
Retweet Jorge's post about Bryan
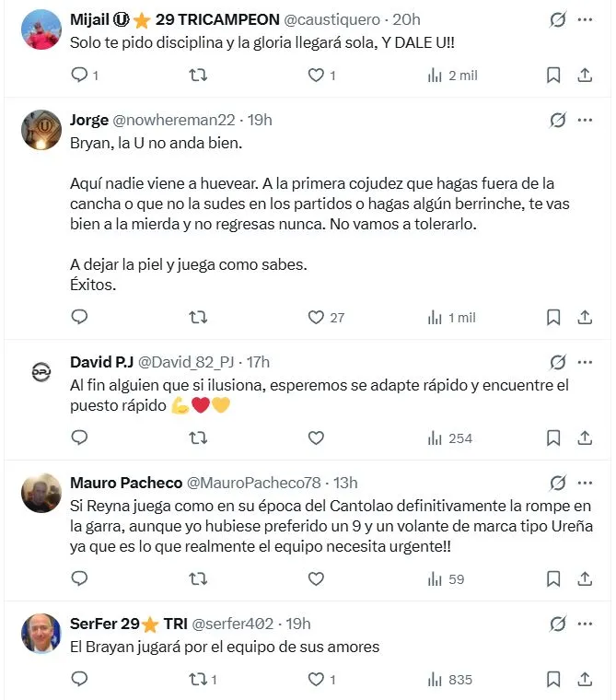coord(197,317)
